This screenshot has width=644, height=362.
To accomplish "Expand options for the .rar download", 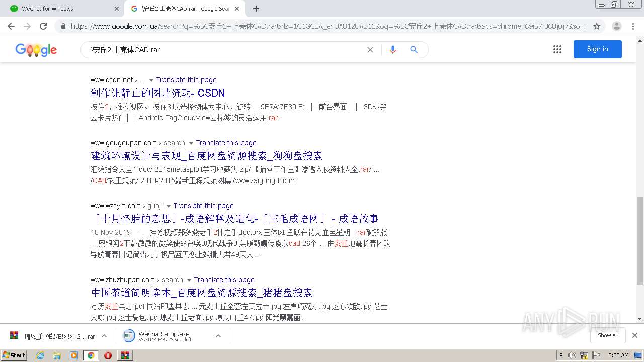I will click(x=104, y=336).
